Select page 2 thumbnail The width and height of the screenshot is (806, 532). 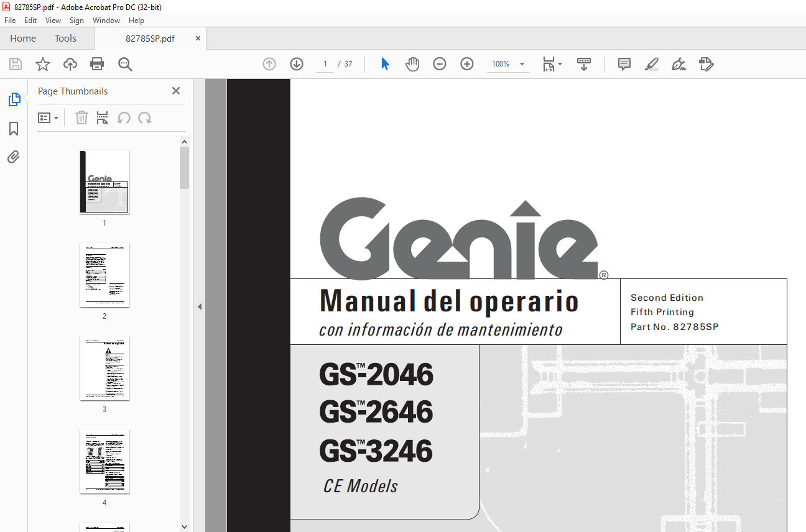point(104,275)
